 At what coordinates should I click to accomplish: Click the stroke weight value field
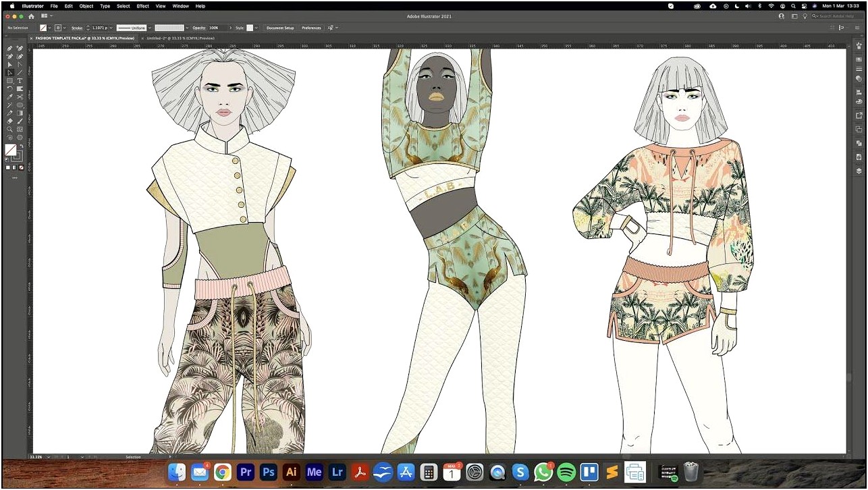click(100, 28)
